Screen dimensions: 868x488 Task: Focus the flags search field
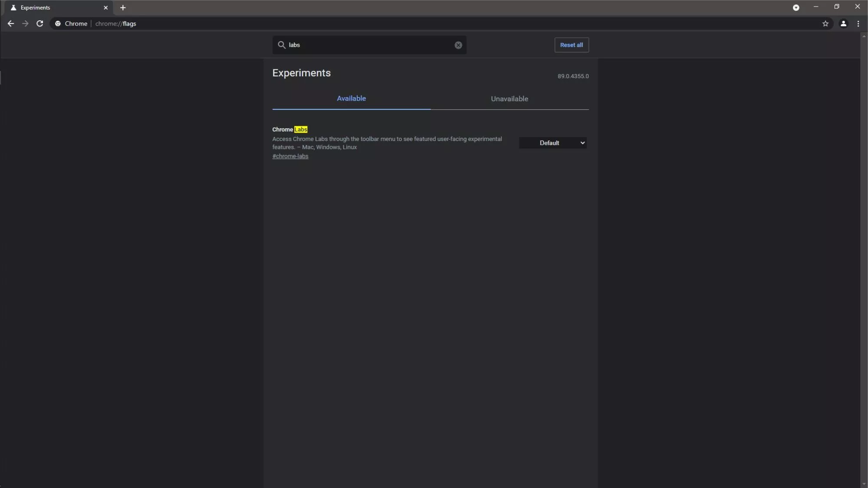coord(370,45)
